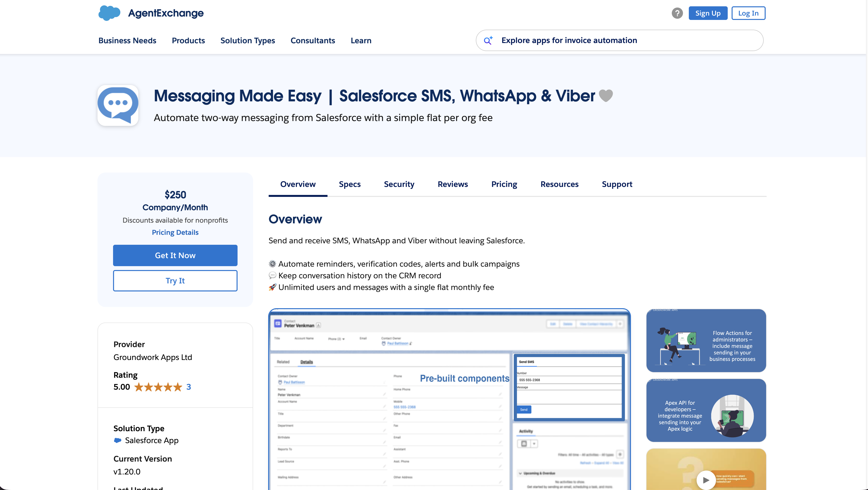Click the Log In button

coord(748,13)
